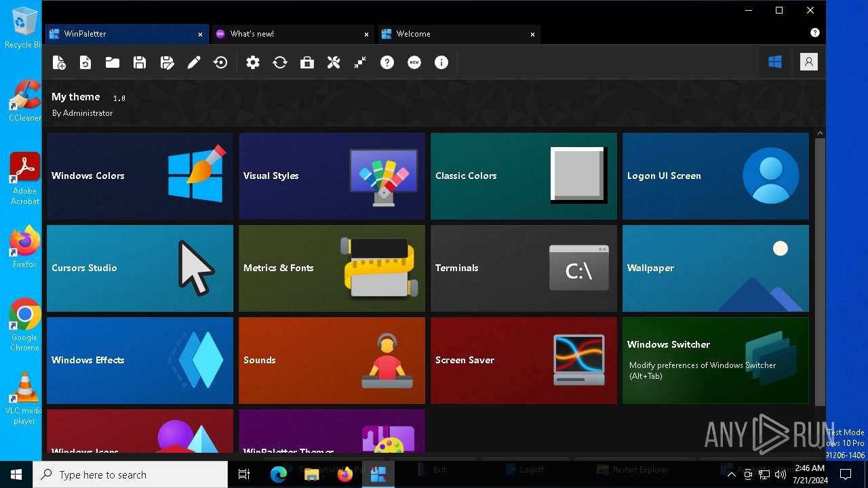Select the Firefox desktop shortcut
The image size is (868, 488).
(24, 247)
